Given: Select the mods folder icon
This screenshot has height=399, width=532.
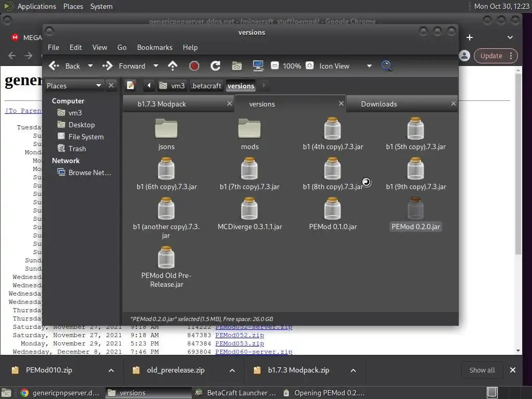Looking at the screenshot, I should click(249, 128).
